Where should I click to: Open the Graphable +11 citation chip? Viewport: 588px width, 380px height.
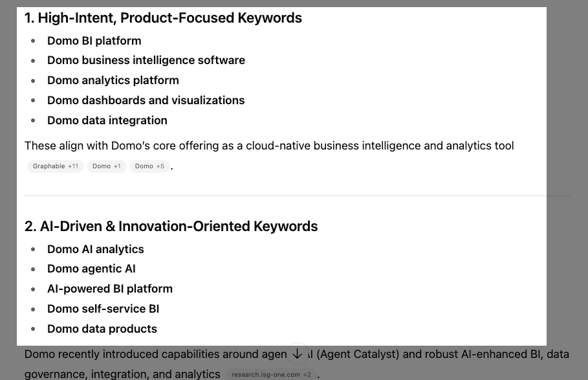point(56,166)
